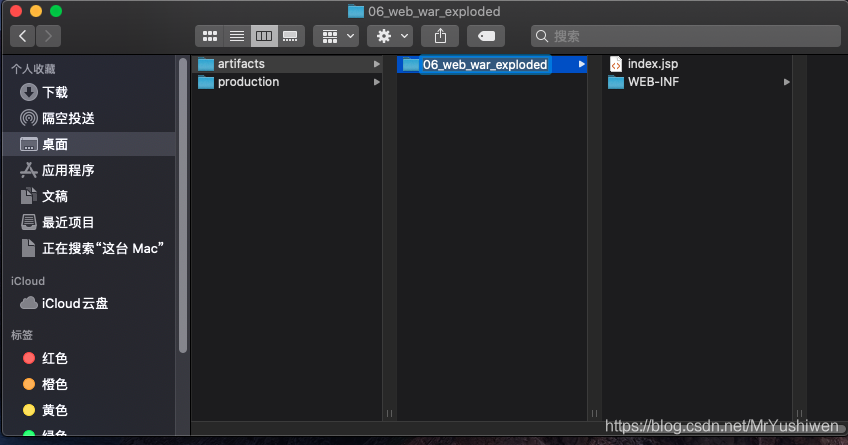Screen dimensions: 848x445
Task: Select the WEB-INF folder
Action: point(697,82)
